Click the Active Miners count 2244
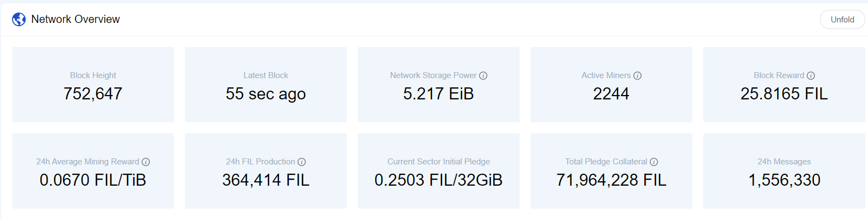The height and width of the screenshot is (219, 868). tap(611, 94)
